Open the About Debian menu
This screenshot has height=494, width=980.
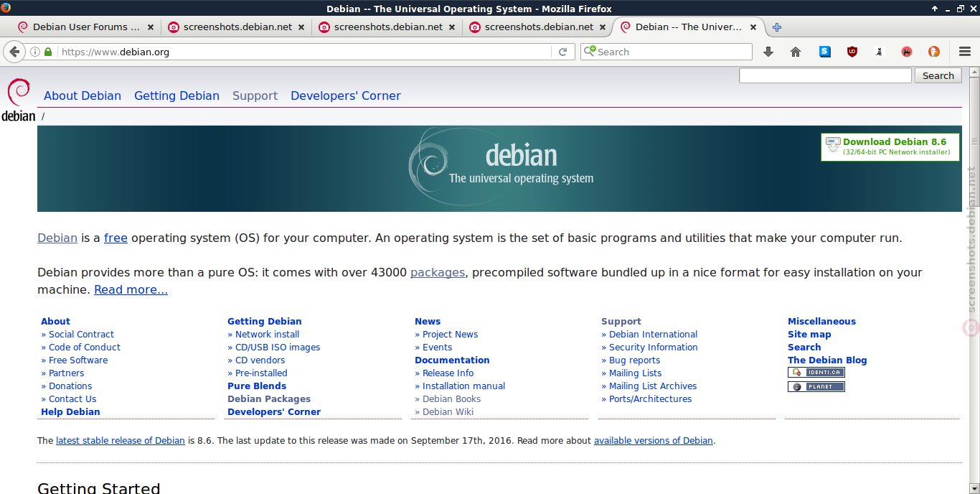pyautogui.click(x=83, y=95)
